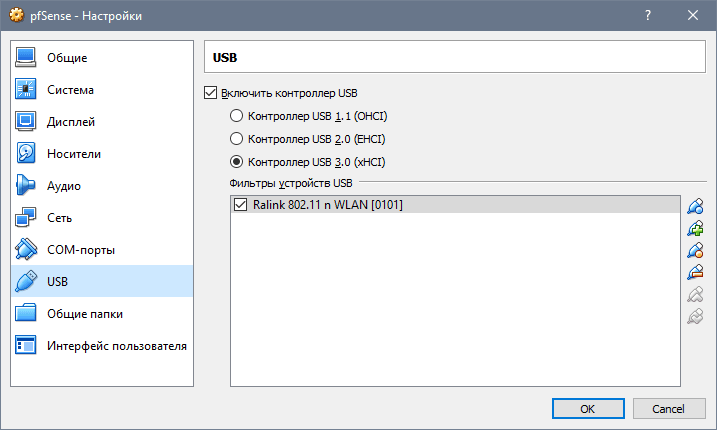Edit the selected USB filter
717x430 pixels.
695,250
